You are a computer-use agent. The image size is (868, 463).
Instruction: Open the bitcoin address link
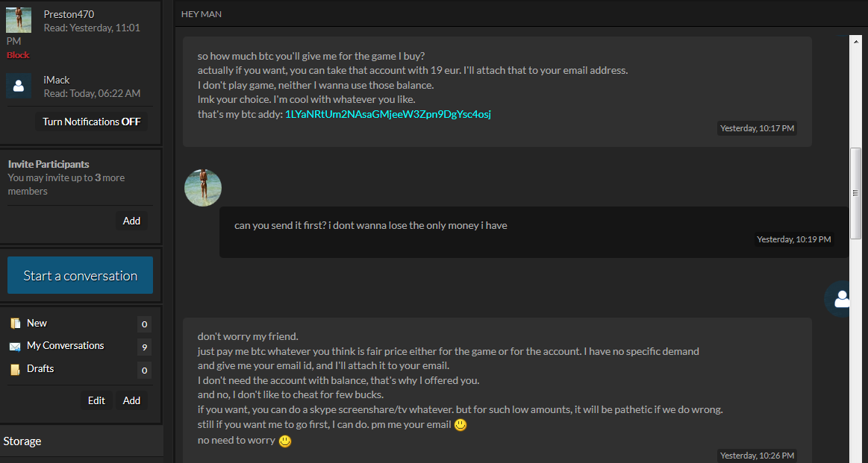[x=387, y=115]
